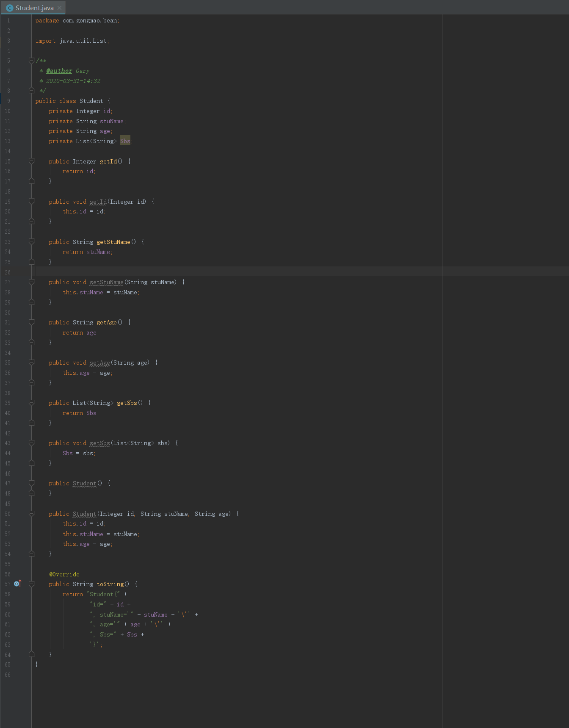Collapse the getSbs() method fold marker

click(x=31, y=403)
